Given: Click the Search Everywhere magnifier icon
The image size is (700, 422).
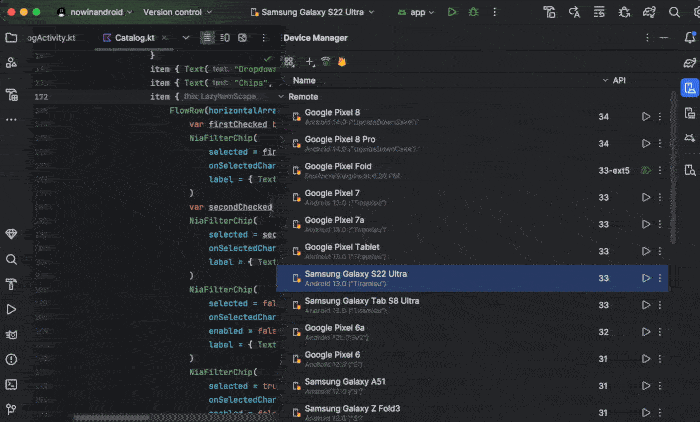Looking at the screenshot, I should point(674,13).
